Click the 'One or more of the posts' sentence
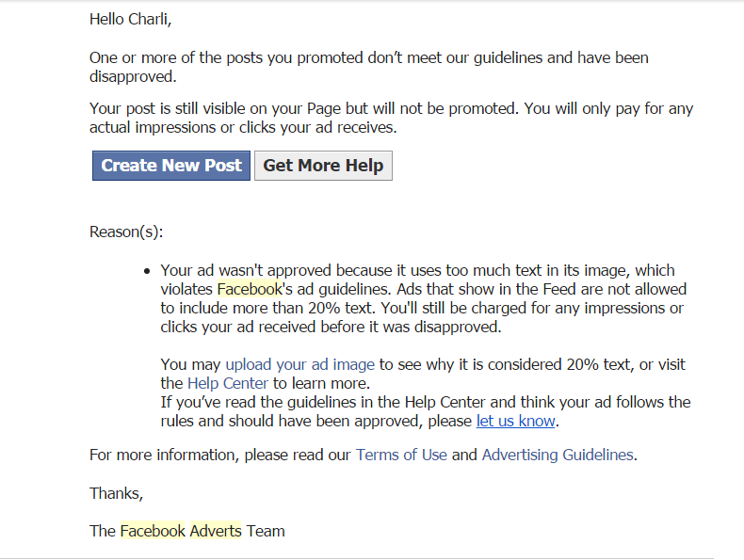The width and height of the screenshot is (744, 560). [368, 67]
